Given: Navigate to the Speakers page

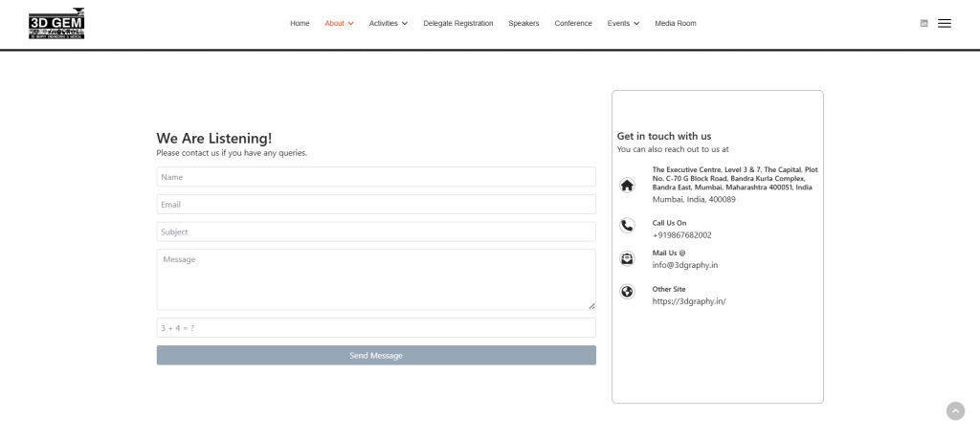Looking at the screenshot, I should coord(523,23).
